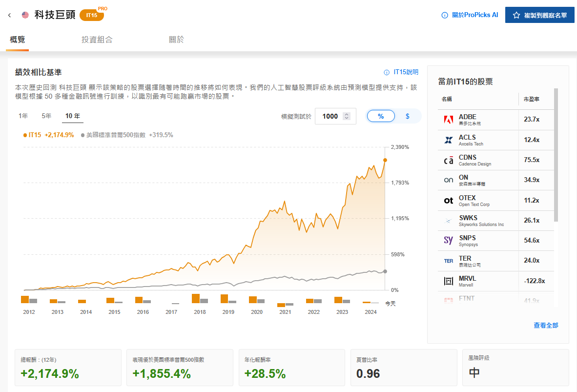Screen dimensions: 577x392
Task: Click the back arrow icon
Action: (10, 15)
